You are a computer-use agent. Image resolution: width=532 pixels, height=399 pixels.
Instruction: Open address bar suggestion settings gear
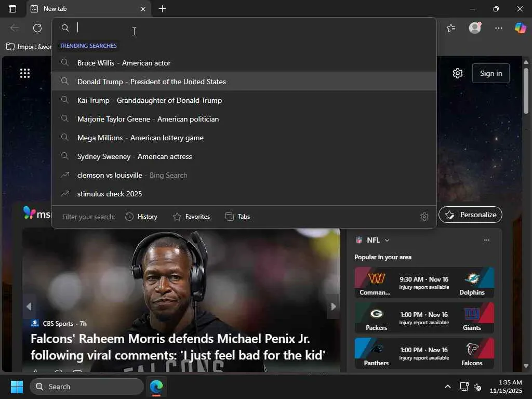(x=424, y=217)
